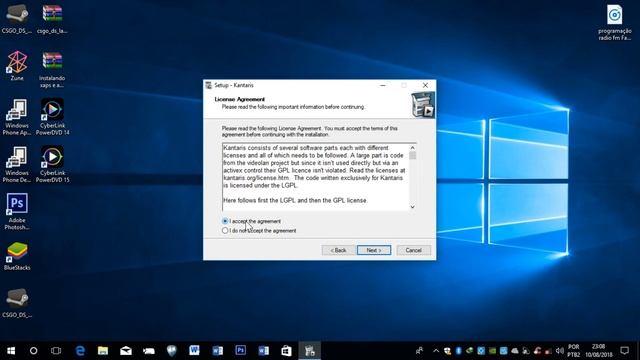Click the license text scrollbar up arrow
This screenshot has height=360, width=640.
pyautogui.click(x=412, y=148)
